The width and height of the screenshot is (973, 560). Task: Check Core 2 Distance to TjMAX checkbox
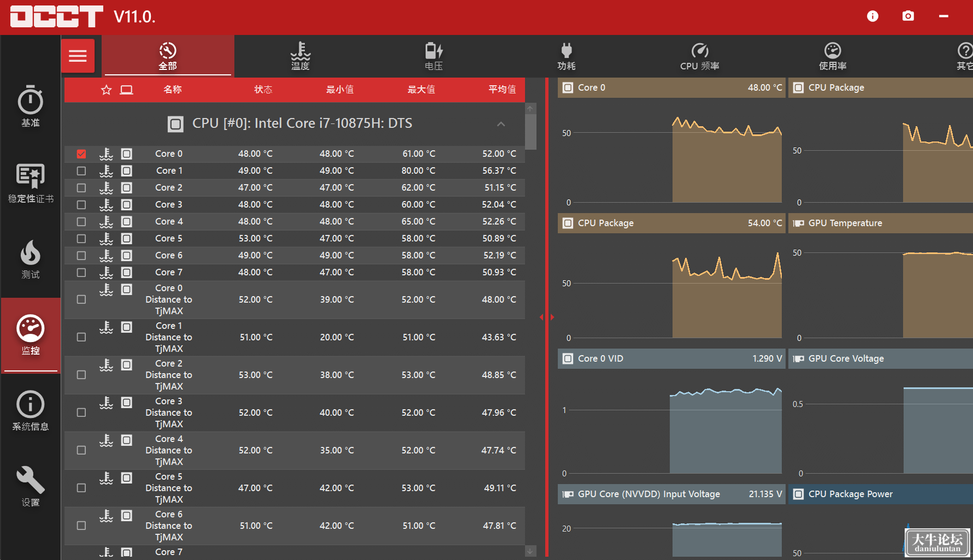[81, 375]
